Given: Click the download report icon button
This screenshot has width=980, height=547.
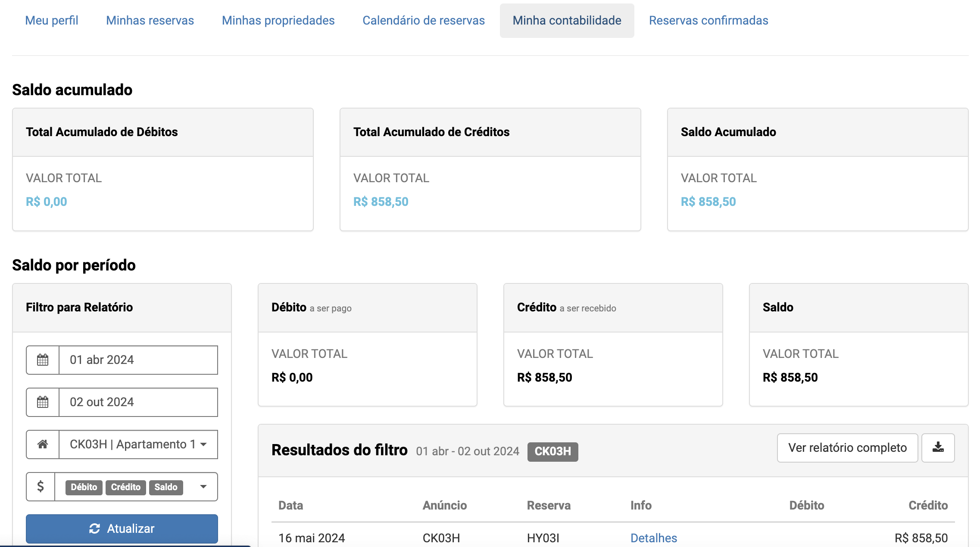Looking at the screenshot, I should (x=938, y=448).
